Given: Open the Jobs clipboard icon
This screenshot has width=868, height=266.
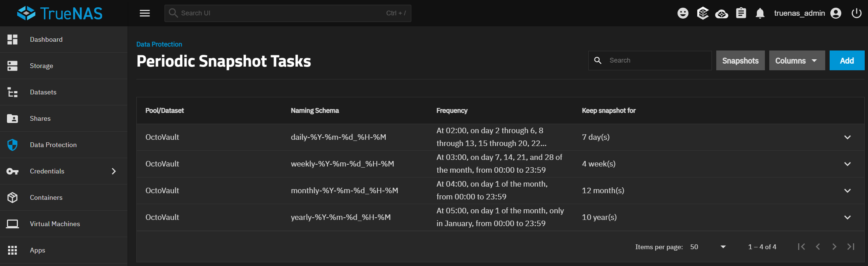Looking at the screenshot, I should pyautogui.click(x=741, y=13).
